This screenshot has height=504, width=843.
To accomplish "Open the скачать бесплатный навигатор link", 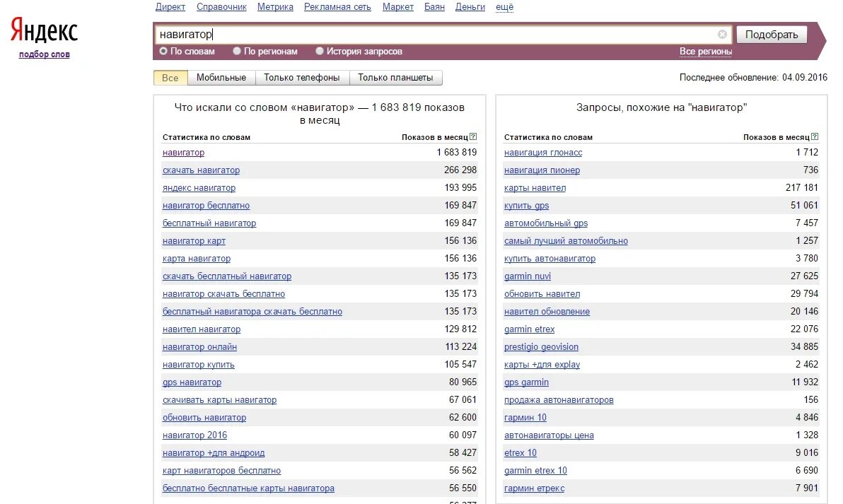I will (x=227, y=276).
